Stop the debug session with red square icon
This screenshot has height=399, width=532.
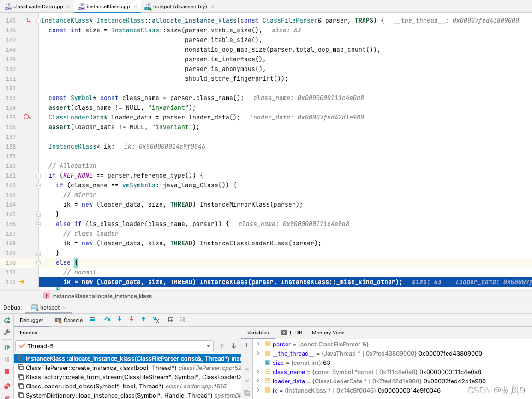6,372
